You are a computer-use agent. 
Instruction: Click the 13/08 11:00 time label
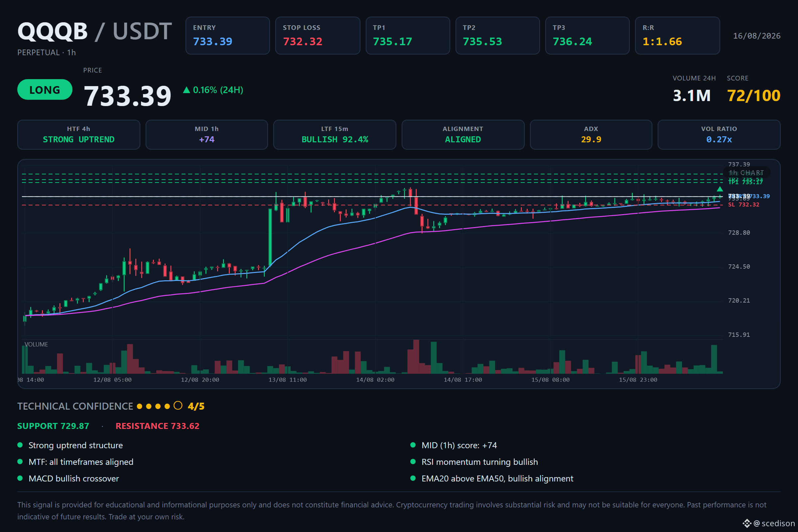coord(288,380)
